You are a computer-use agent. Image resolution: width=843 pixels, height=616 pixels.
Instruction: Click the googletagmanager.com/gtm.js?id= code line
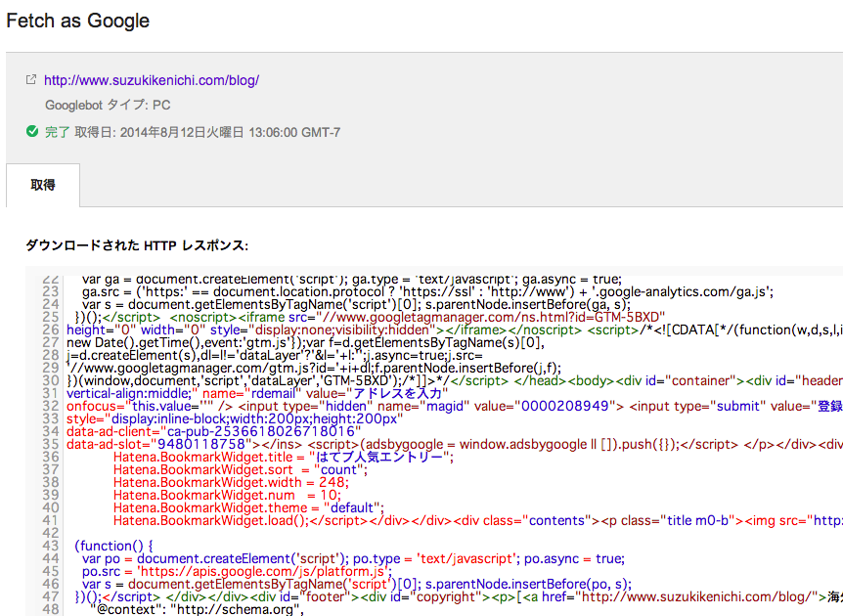314,369
